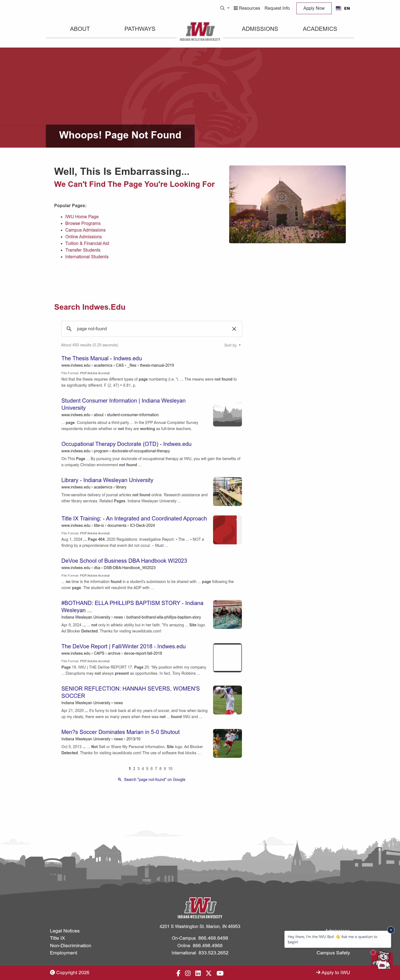Screen dimensions: 400x980
Task: Click the US flag language icon
Action: click(x=338, y=8)
